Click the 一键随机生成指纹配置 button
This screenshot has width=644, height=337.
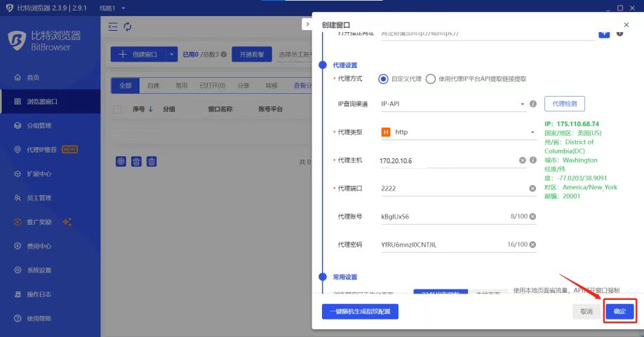point(360,311)
